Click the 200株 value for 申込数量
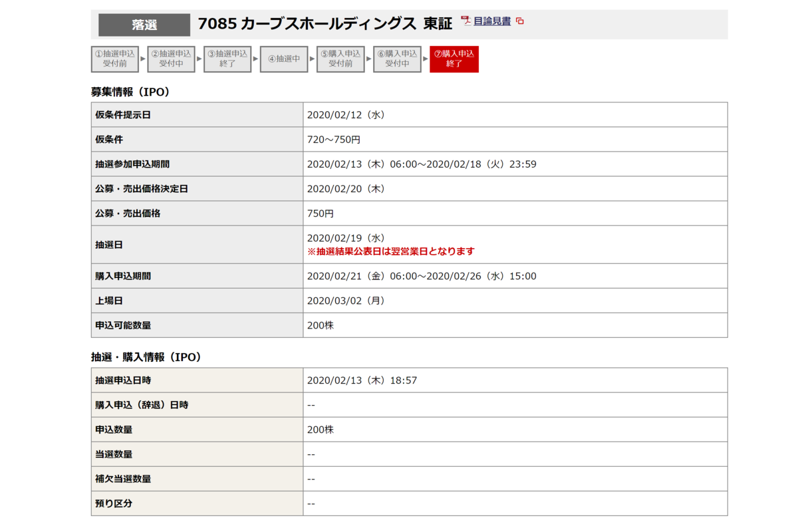Viewport: 798px width, 532px height. pyautogui.click(x=321, y=430)
